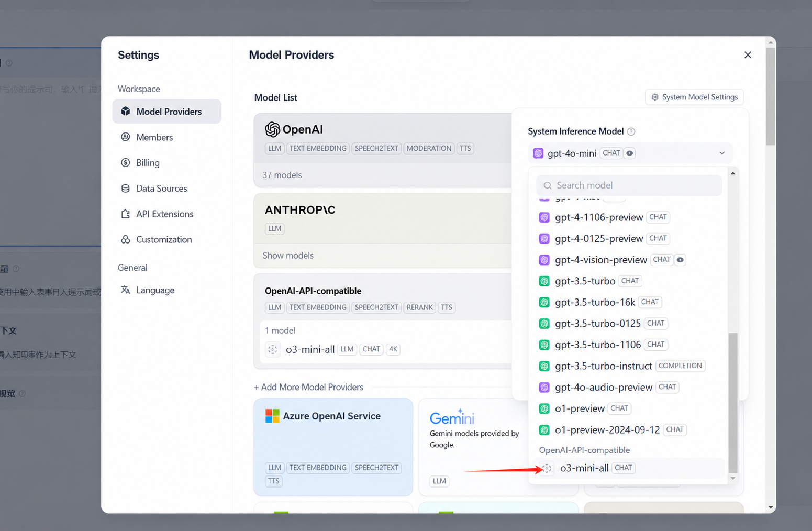Click the Search model field
This screenshot has height=531, width=812.
629,185
